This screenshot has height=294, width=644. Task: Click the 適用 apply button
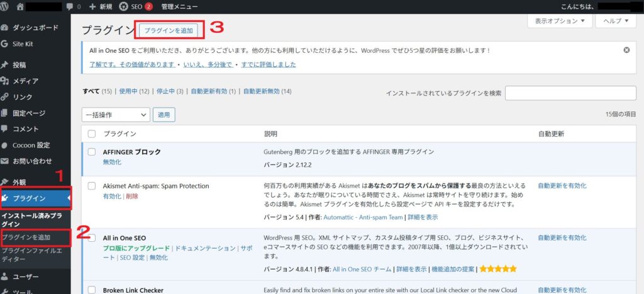pos(164,115)
